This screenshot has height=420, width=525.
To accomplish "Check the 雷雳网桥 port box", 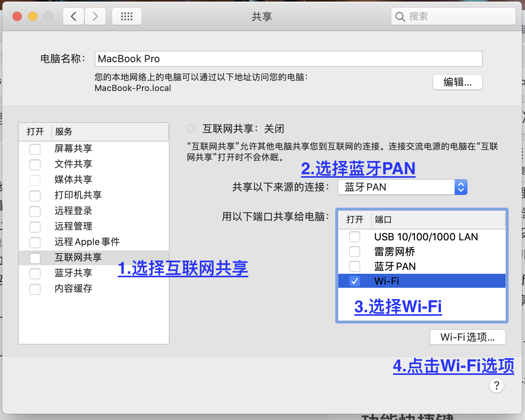I will coord(355,252).
